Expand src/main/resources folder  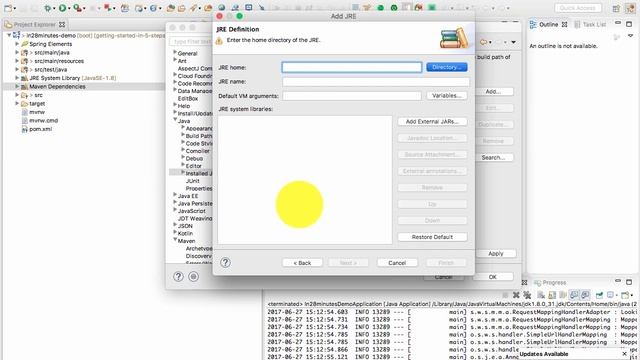[17, 61]
